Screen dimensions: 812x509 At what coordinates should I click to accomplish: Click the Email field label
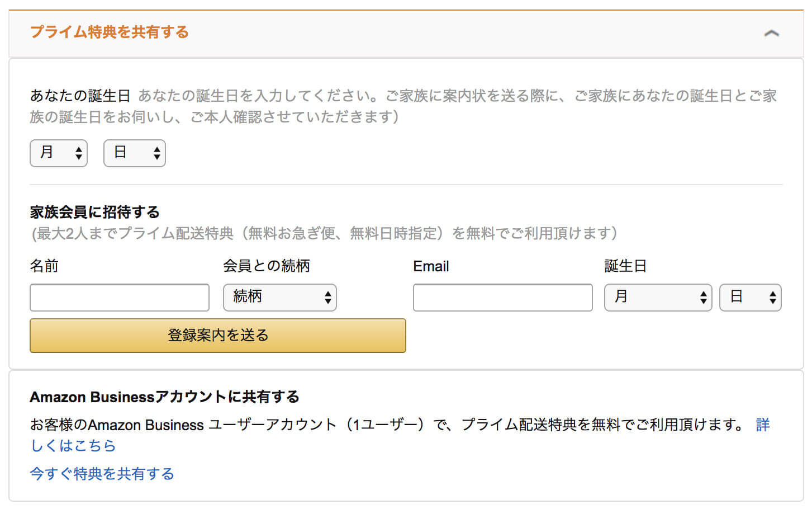431,266
